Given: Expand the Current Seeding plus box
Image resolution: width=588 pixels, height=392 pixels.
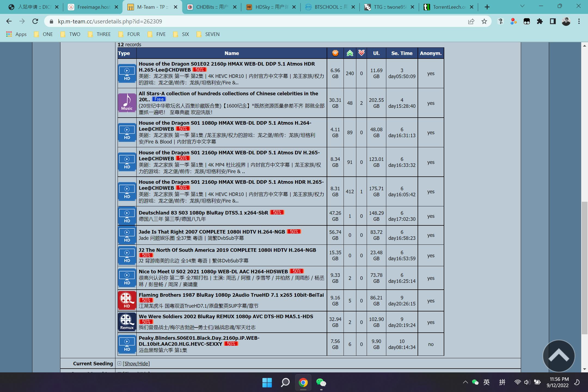Looking at the screenshot, I should tap(119, 363).
